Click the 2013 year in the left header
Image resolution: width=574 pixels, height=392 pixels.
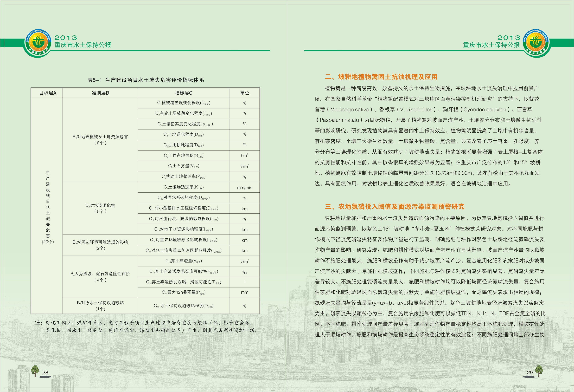click(66, 37)
